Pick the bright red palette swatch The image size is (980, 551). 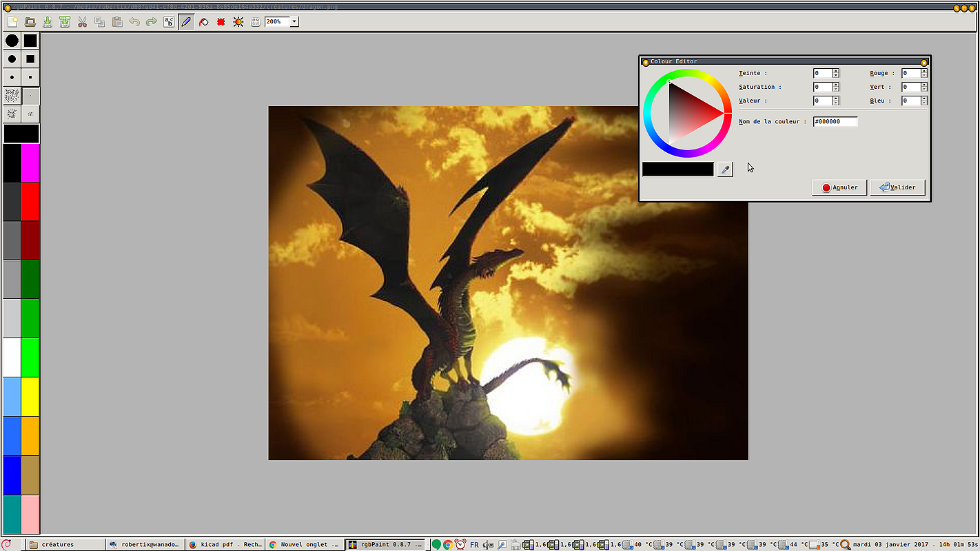point(30,202)
